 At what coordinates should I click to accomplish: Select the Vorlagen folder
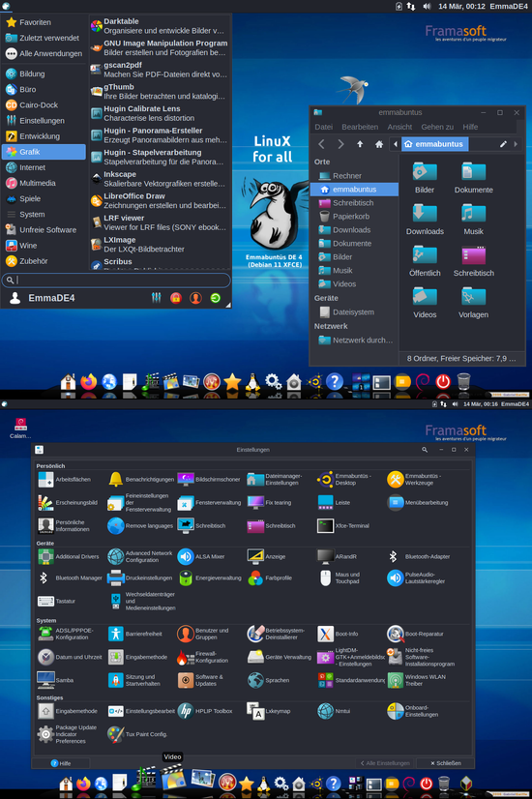(473, 303)
